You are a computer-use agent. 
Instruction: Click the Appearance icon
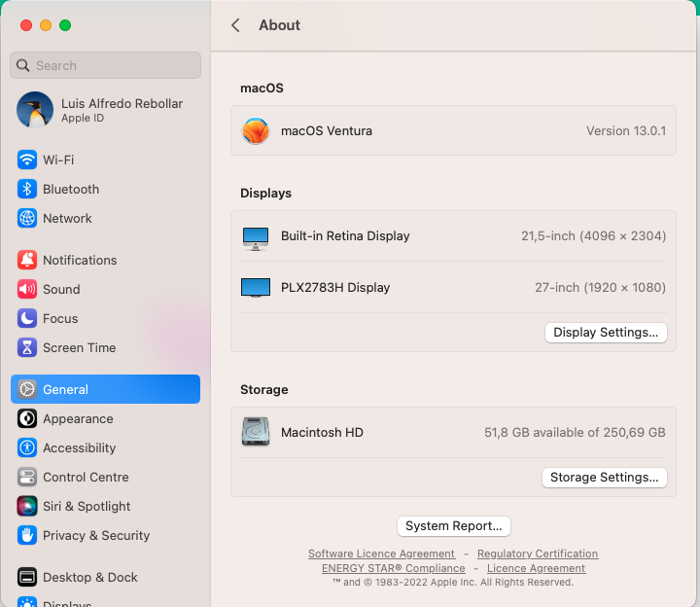pos(27,418)
